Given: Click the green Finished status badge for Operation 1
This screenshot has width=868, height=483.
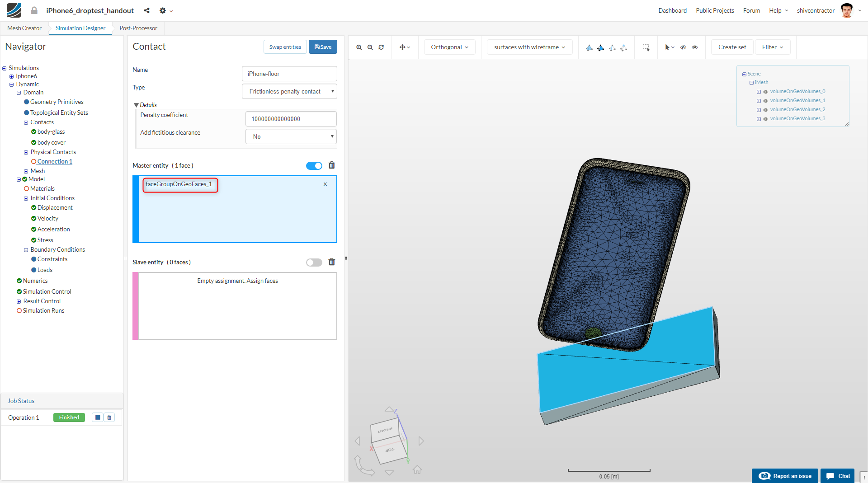Looking at the screenshot, I should [x=69, y=417].
